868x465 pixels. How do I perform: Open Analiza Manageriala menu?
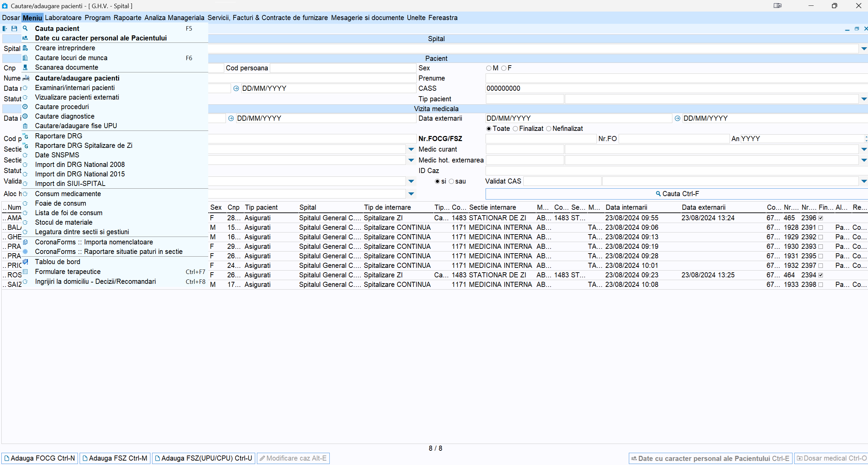click(x=174, y=18)
